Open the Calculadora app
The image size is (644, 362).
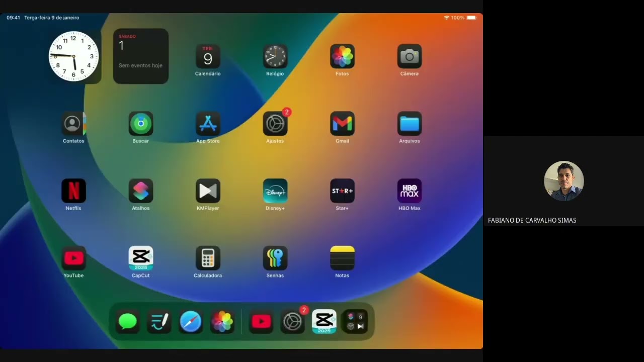click(x=208, y=258)
